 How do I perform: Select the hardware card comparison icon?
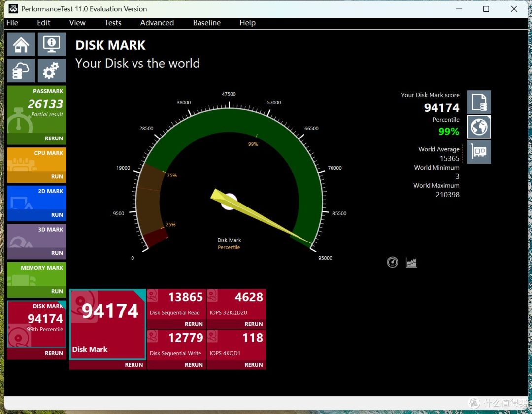(479, 152)
